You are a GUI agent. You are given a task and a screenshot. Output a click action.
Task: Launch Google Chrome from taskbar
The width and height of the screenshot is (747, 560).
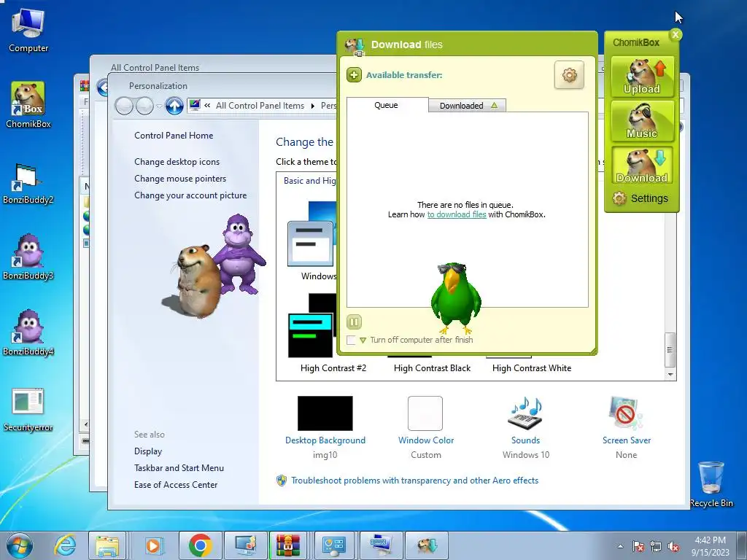pos(200,545)
